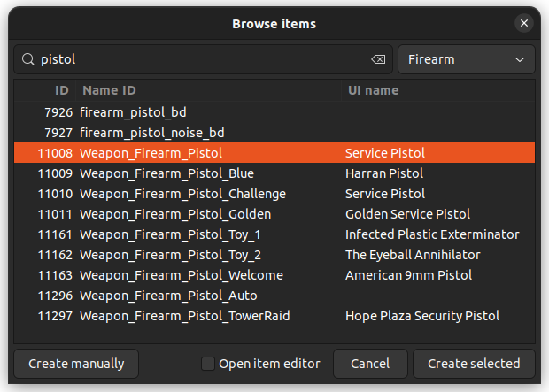Viewport: 549px width, 392px height.
Task: Enable the Open item editor checkbox
Action: (208, 364)
